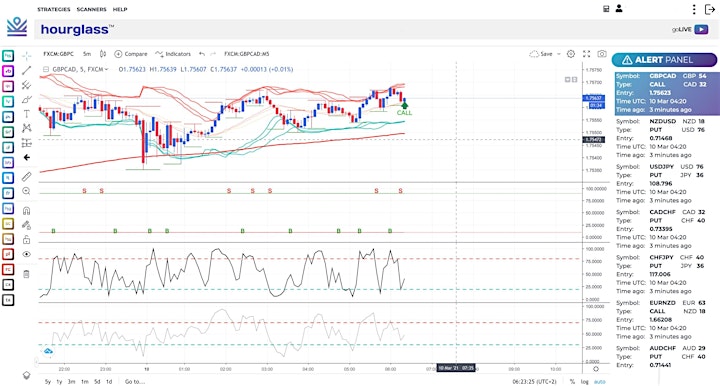Select the CADCHF PUT alert

tap(667, 229)
